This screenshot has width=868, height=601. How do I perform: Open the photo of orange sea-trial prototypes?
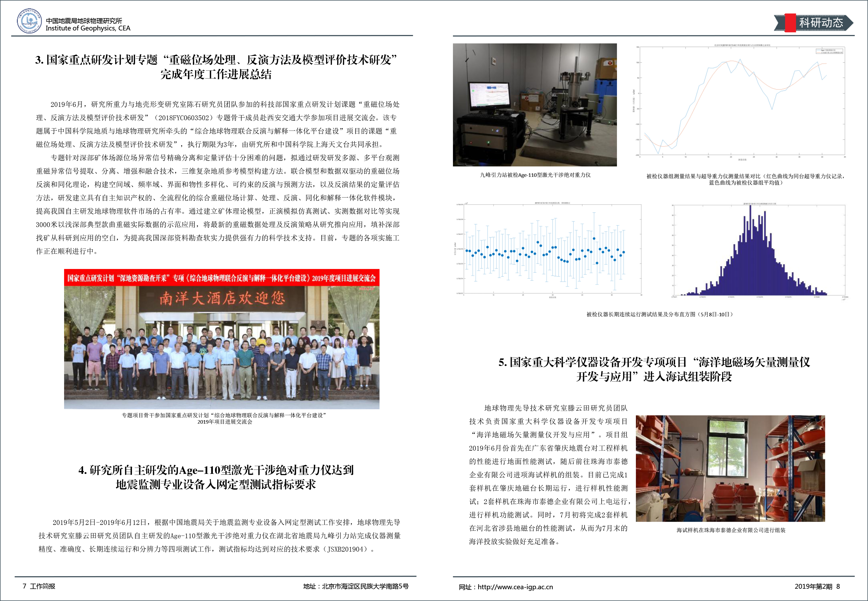(x=730, y=469)
